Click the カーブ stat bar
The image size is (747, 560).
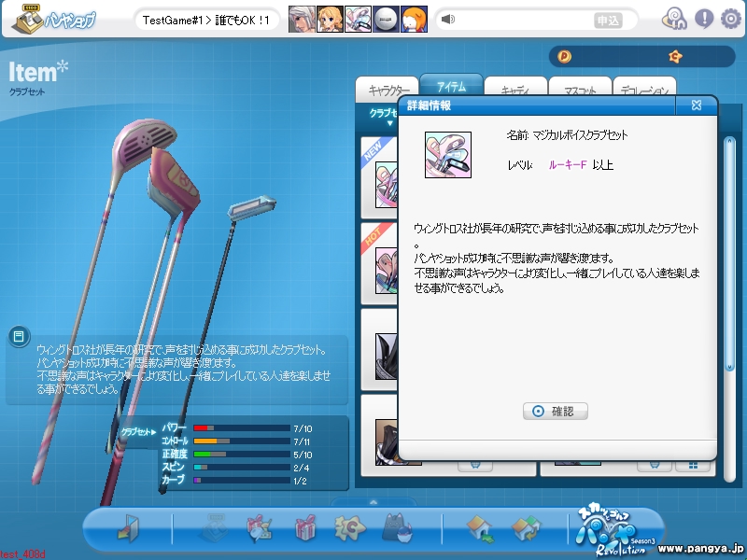(241, 481)
